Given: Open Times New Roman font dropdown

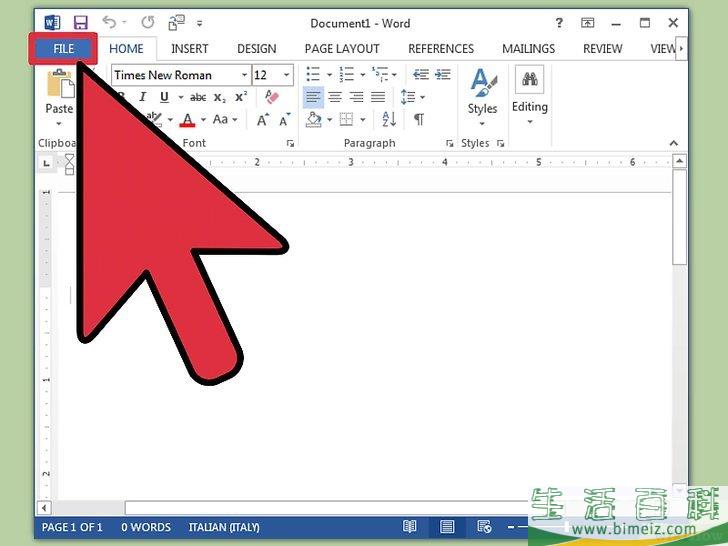Looking at the screenshot, I should point(245,75).
